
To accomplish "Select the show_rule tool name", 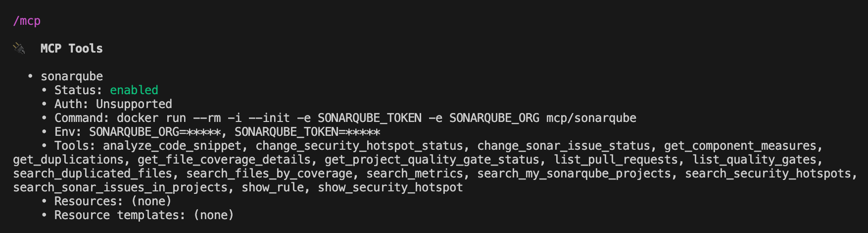I will [273, 187].
